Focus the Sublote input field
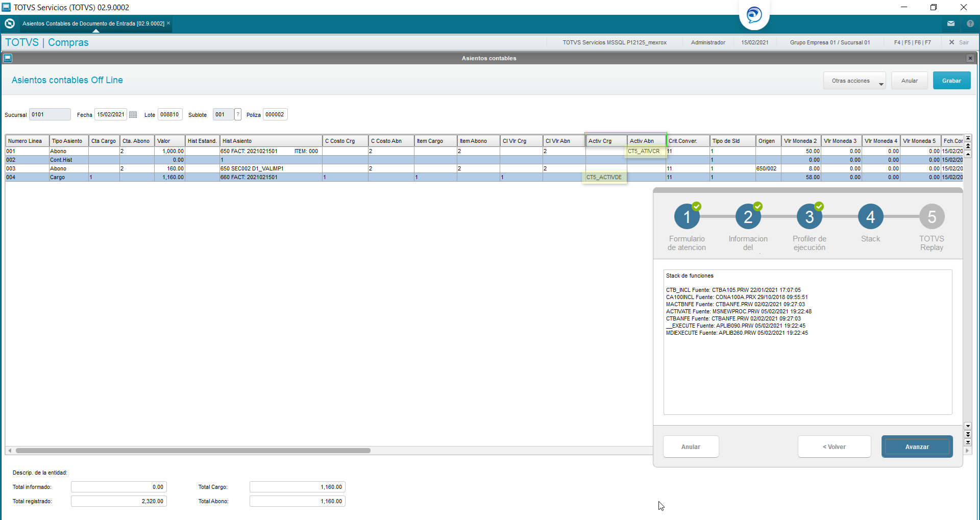Screen dimensions: 980x520 pos(223,114)
